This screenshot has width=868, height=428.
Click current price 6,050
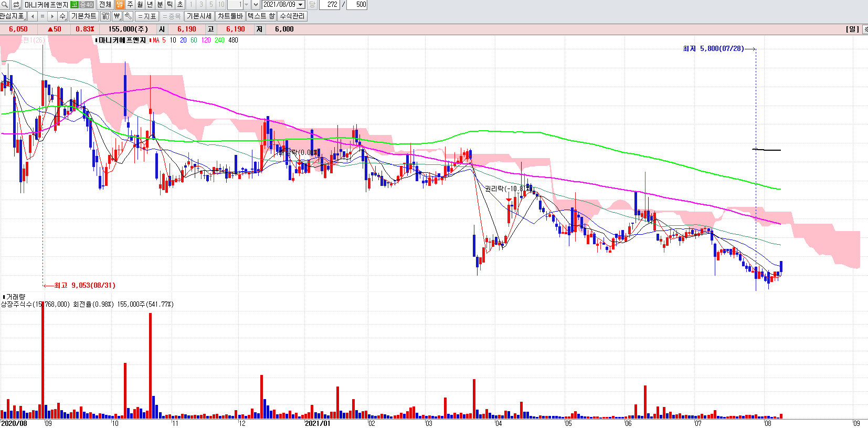pos(18,29)
